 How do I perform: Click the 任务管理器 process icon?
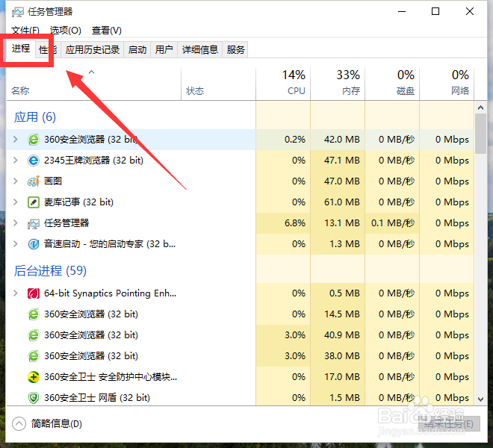pyautogui.click(x=34, y=223)
